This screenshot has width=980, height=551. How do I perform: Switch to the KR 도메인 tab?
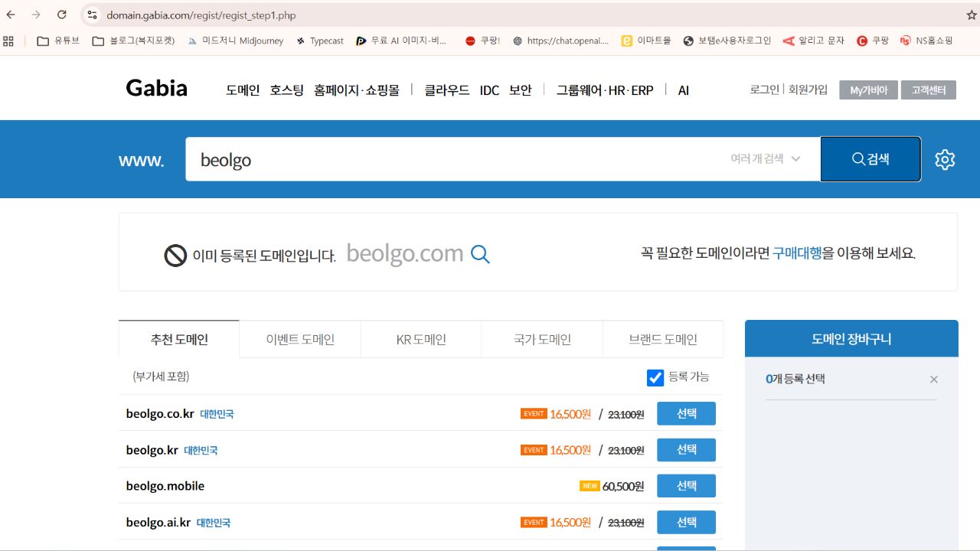click(x=421, y=339)
